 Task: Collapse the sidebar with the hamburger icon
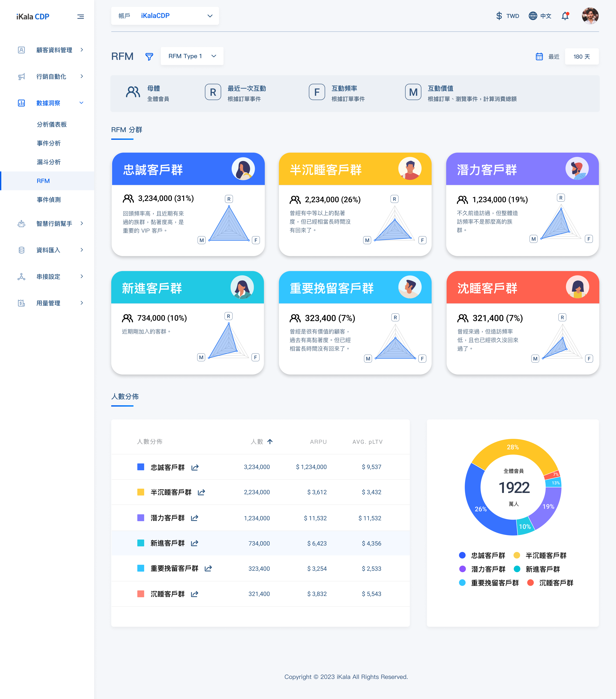(80, 16)
